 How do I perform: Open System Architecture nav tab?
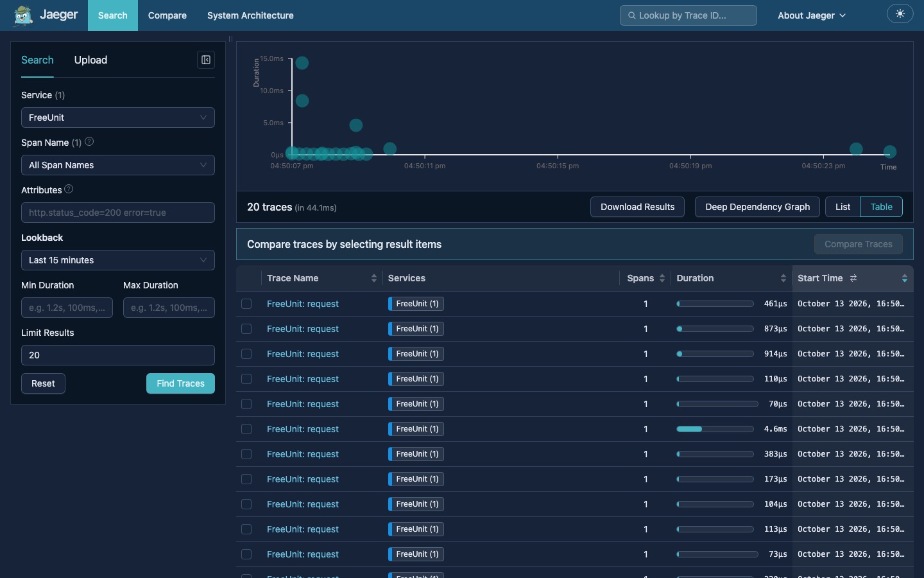click(250, 15)
